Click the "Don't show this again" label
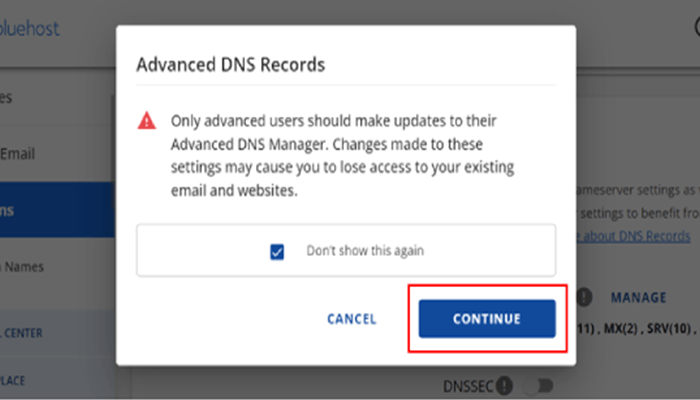 click(365, 251)
